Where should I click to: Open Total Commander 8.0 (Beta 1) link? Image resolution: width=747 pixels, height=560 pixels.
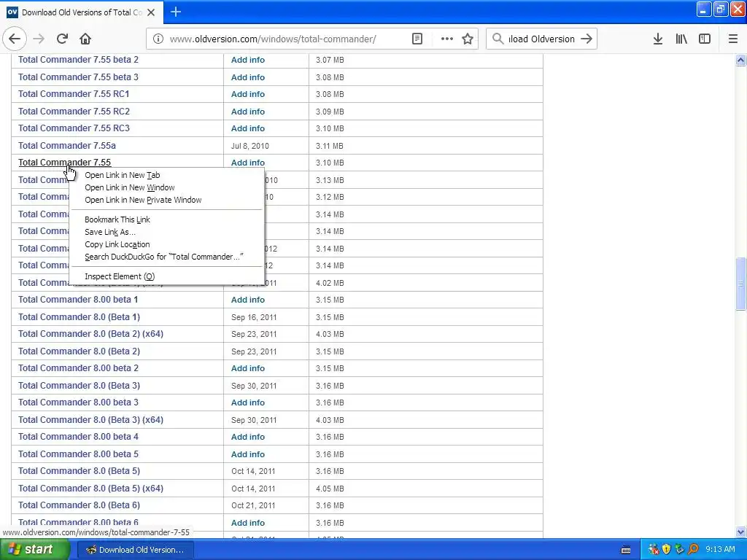[79, 317]
